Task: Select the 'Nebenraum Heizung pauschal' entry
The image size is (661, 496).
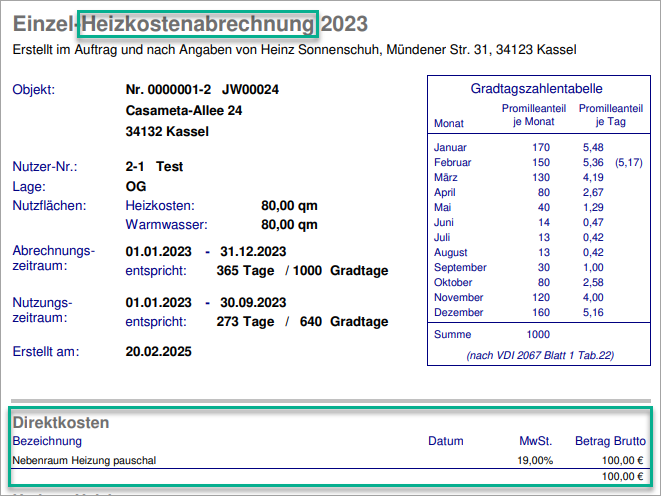Action: [x=84, y=461]
